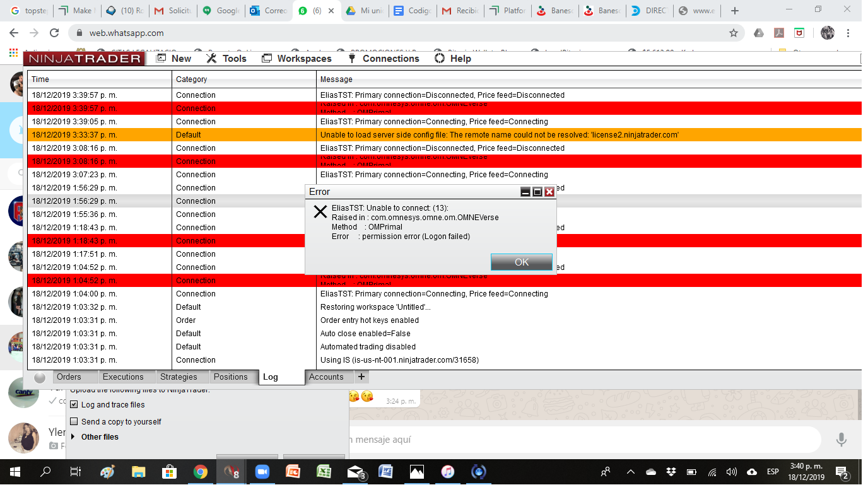Sort log by the Time column header

(100, 79)
